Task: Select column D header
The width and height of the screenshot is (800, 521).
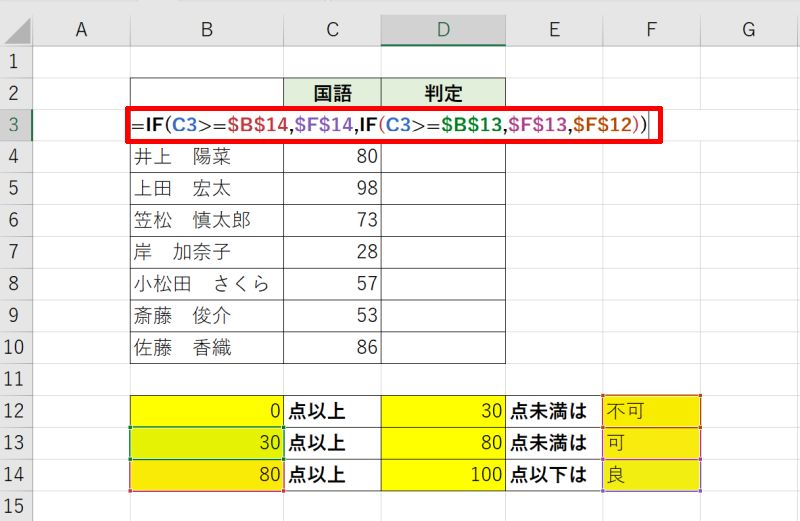Action: pyautogui.click(x=443, y=31)
